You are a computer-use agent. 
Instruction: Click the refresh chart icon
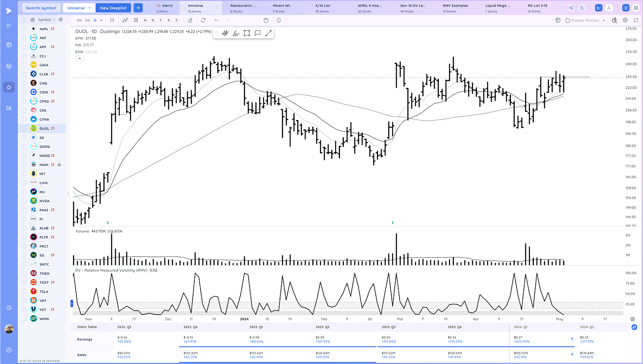[x=203, y=20]
